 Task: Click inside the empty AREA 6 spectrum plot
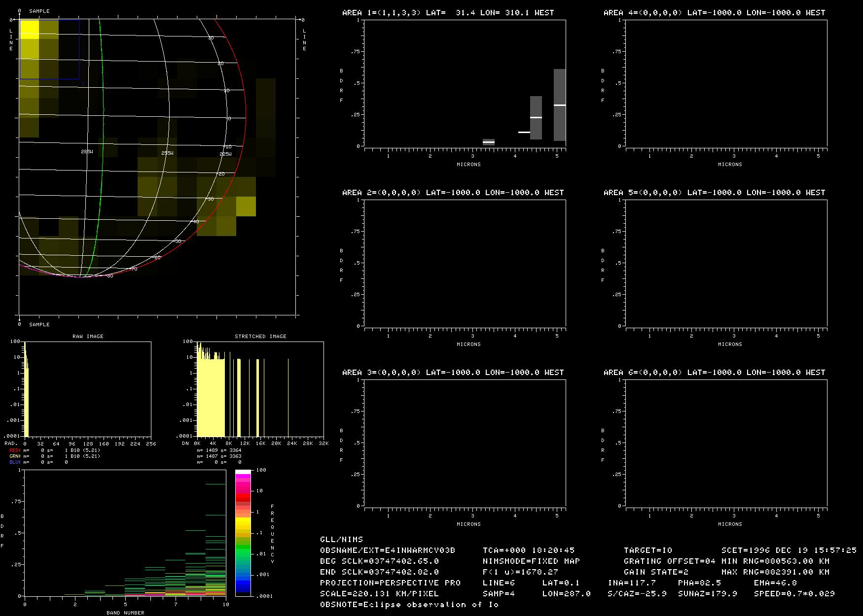(x=726, y=443)
